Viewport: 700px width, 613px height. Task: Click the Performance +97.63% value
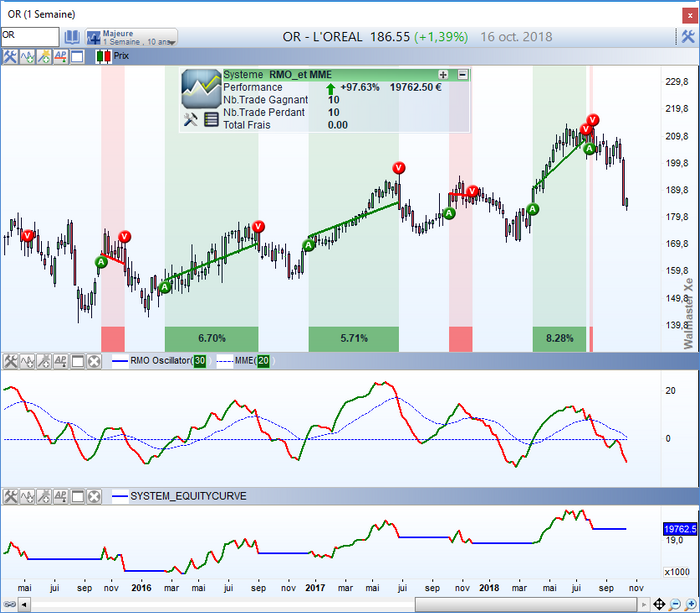[360, 87]
